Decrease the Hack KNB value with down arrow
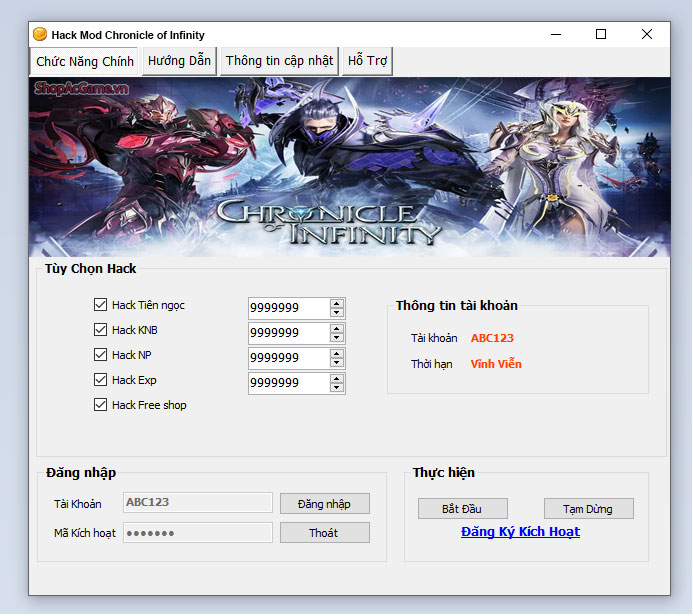693x616 pixels. coord(337,338)
